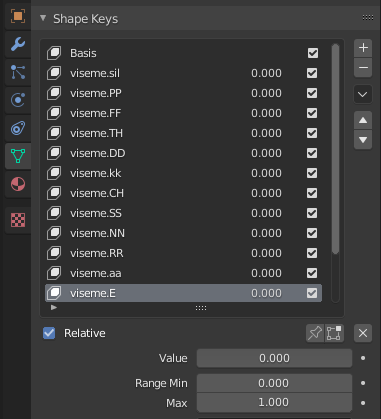Collapse the Shape Keys panel
This screenshot has height=419, width=381.
pyautogui.click(x=43, y=18)
